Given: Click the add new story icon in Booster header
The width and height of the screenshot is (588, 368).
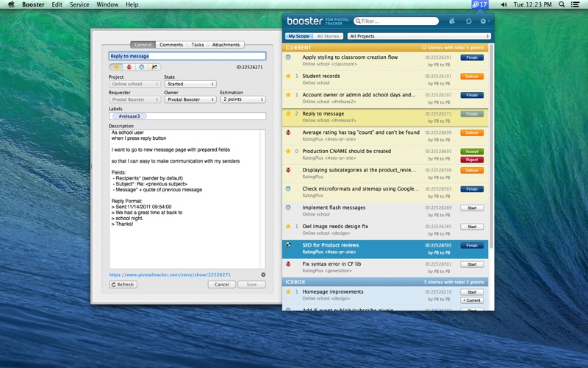Looking at the screenshot, I should [x=452, y=21].
